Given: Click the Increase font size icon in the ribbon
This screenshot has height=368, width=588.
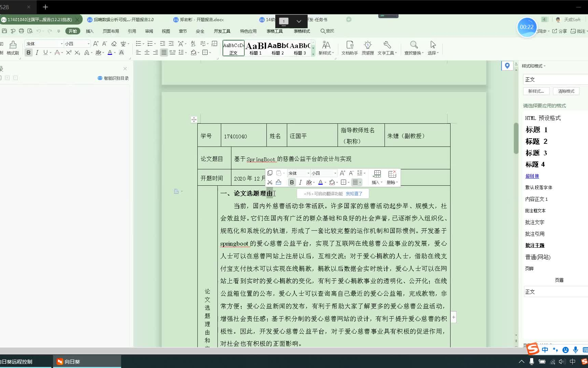Looking at the screenshot, I should [x=96, y=44].
